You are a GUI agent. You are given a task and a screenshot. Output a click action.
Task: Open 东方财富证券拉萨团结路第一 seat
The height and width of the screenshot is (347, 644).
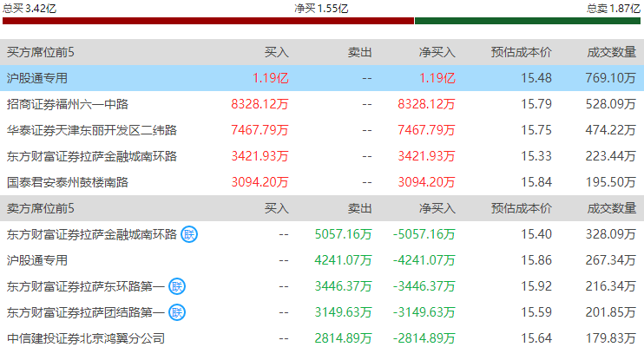85,312
